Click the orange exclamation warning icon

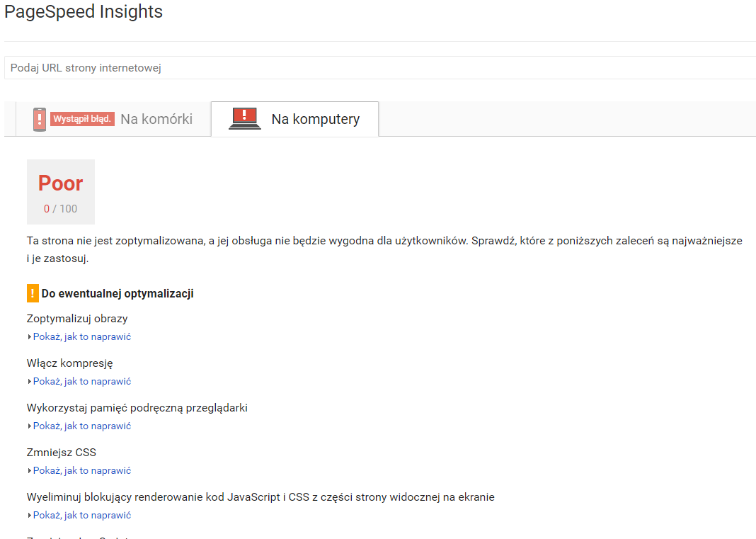tap(32, 293)
